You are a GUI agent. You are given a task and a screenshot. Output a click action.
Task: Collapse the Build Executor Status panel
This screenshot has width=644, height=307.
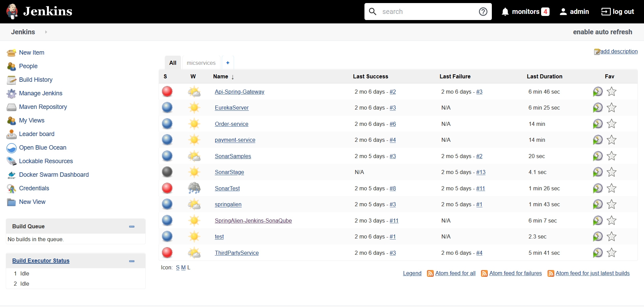point(132,261)
